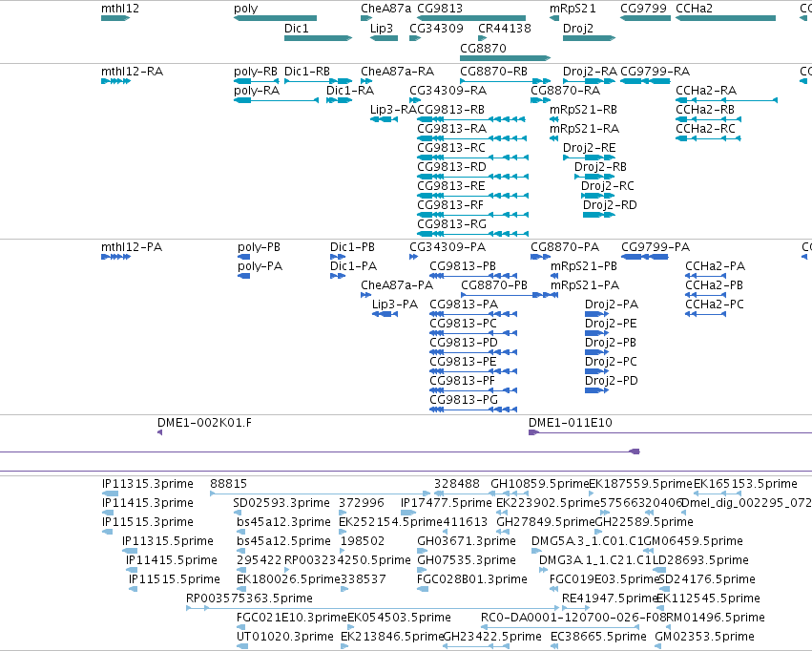Click the CheA87a-RA transcript label

[397, 72]
